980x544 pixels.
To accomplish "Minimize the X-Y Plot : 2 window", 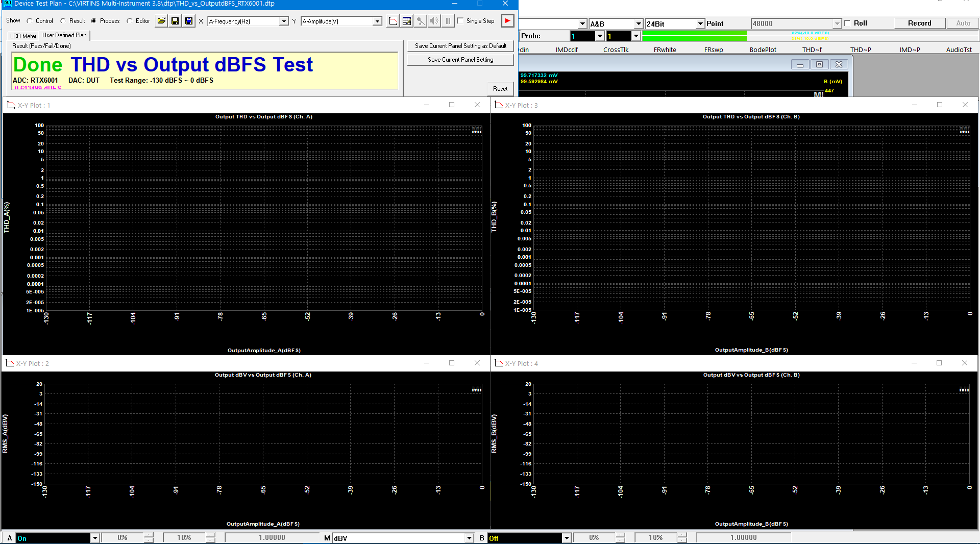I will pos(427,363).
